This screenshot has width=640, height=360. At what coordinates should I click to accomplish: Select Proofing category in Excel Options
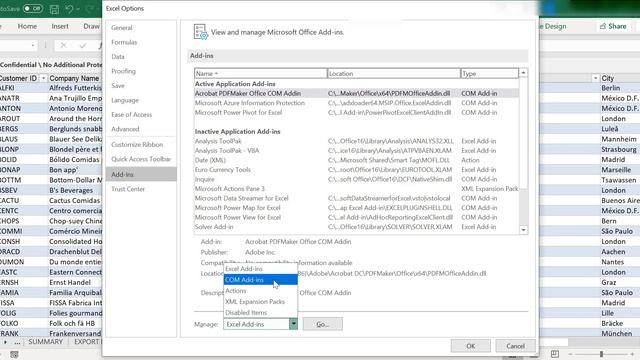coord(141,71)
